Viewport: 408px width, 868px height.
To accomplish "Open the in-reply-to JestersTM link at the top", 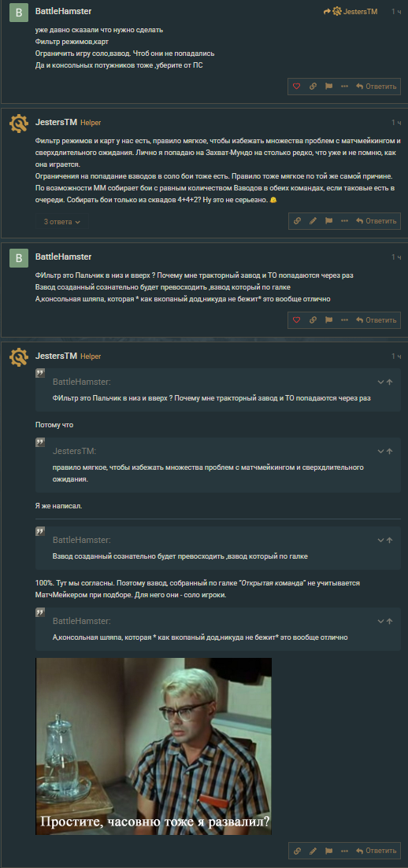I will 351,11.
